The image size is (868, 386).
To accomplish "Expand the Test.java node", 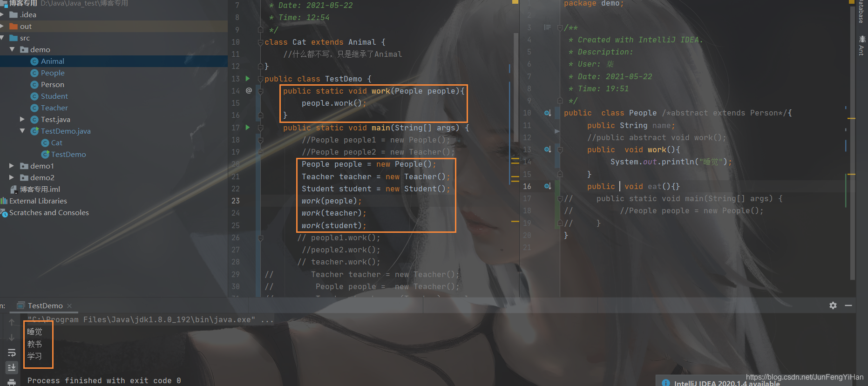I will click(22, 120).
